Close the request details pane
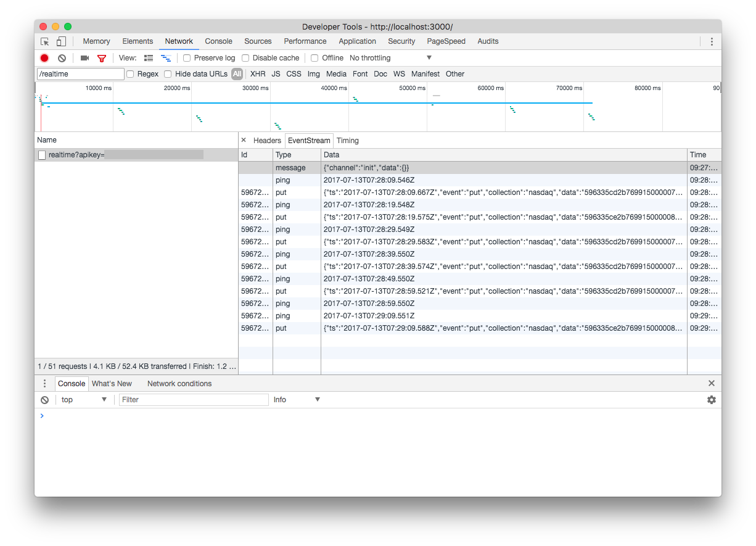Image resolution: width=756 pixels, height=546 pixels. (x=244, y=140)
